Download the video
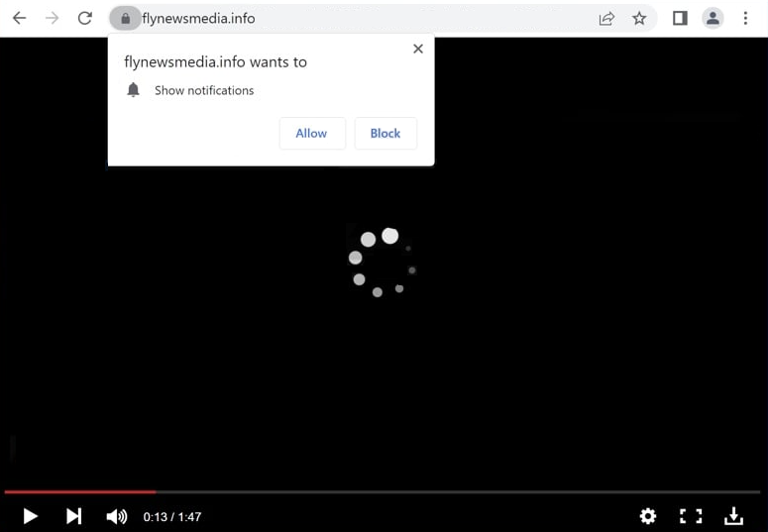The width and height of the screenshot is (768, 532). [x=733, y=516]
